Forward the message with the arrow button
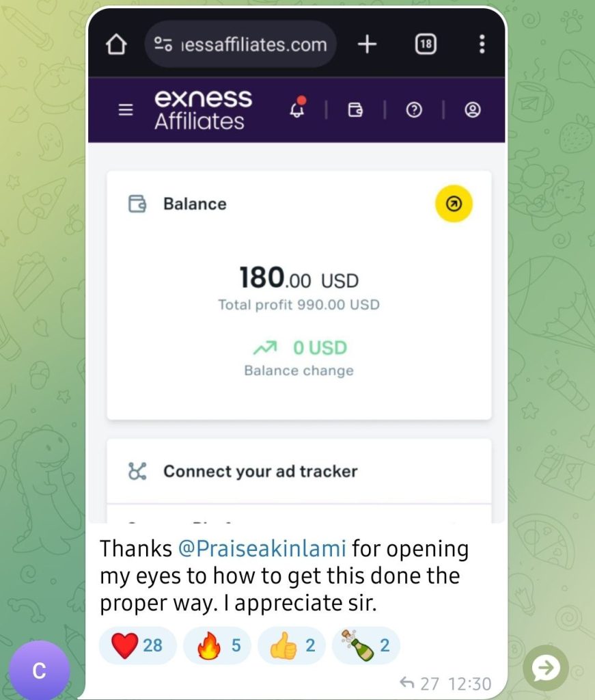This screenshot has width=595, height=700. click(x=546, y=669)
